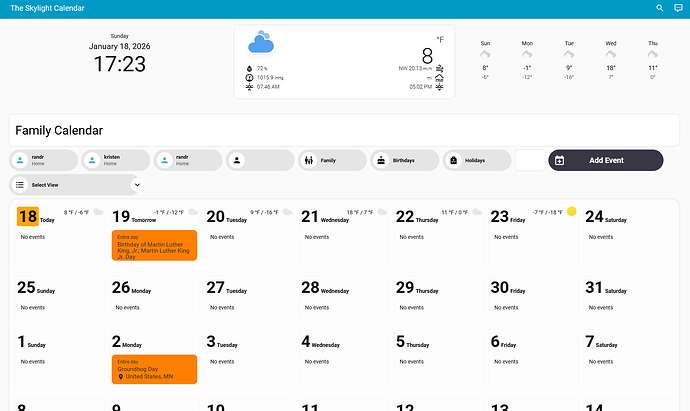Click the list icon in Select View

pos(20,185)
